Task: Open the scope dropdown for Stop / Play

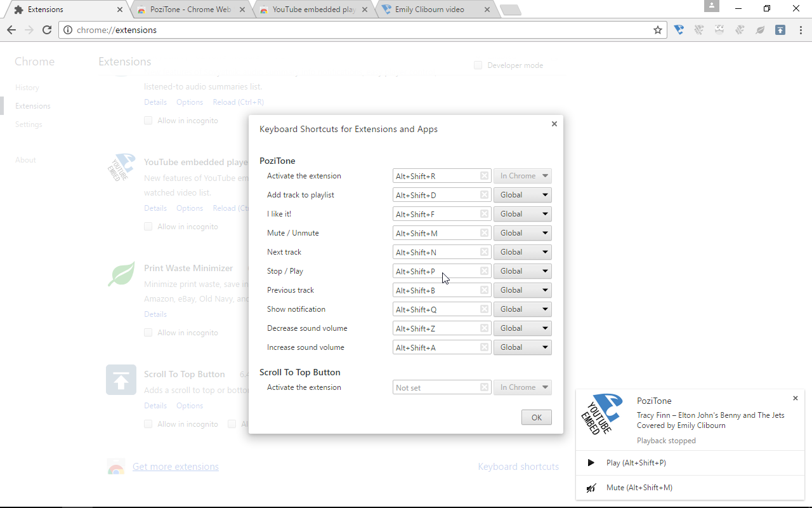Action: tap(523, 271)
